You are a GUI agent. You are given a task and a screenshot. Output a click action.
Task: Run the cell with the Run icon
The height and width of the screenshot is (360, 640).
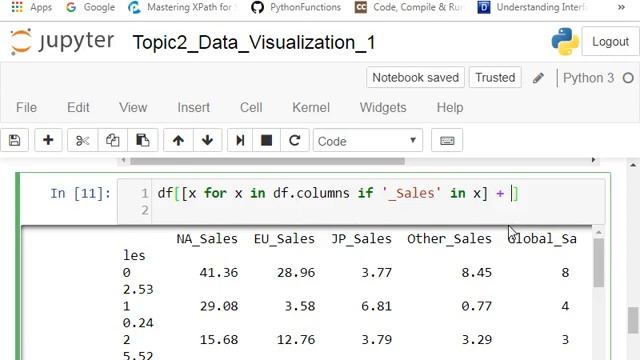point(240,140)
